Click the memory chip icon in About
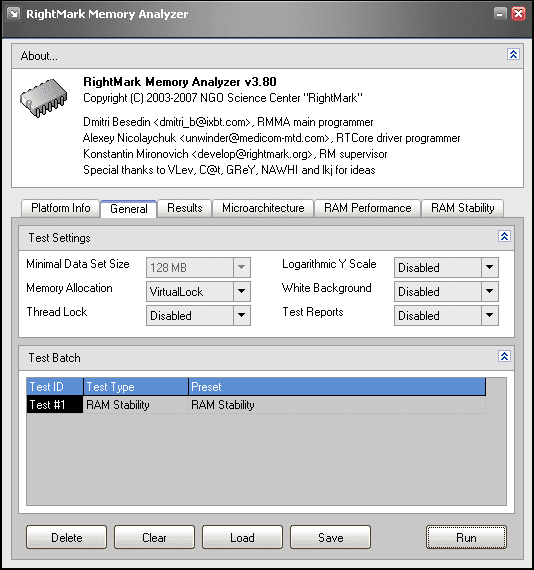 44,98
